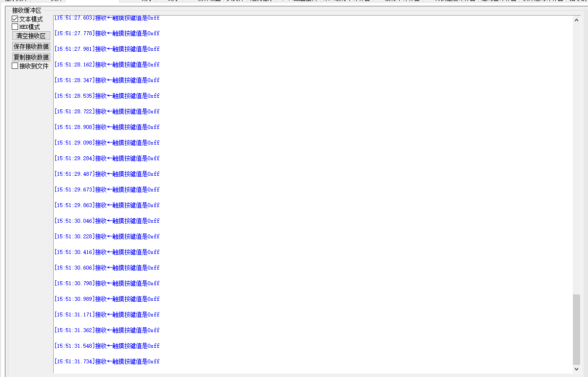This screenshot has width=588, height=377.
Task: Click the log line timestamped 15:51:28.347
Action: 107,80
